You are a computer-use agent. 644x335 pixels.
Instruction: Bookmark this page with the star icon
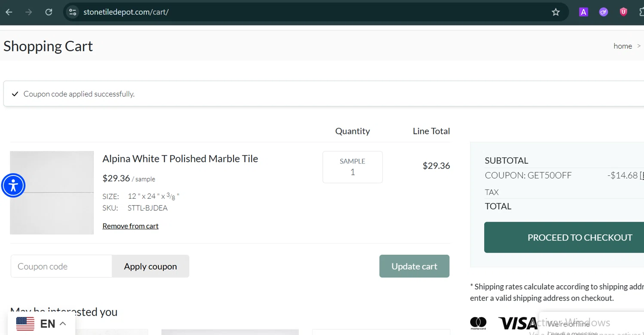pos(556,12)
